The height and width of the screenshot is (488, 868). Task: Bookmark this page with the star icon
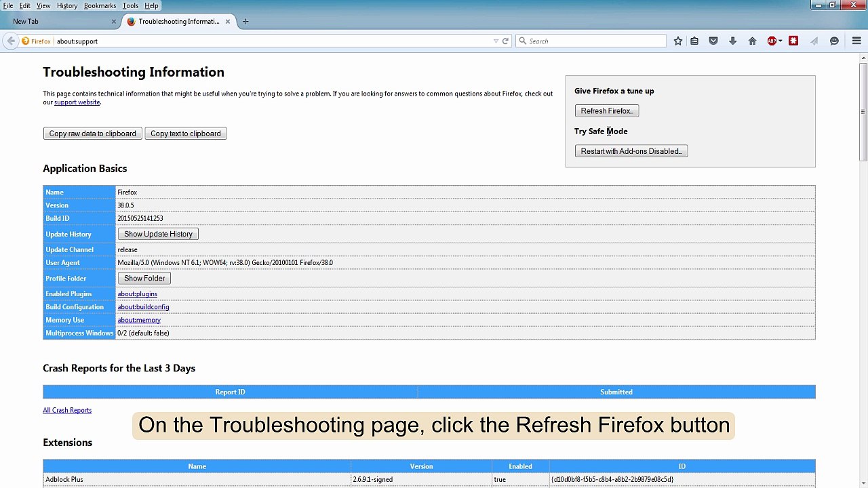click(x=678, y=41)
